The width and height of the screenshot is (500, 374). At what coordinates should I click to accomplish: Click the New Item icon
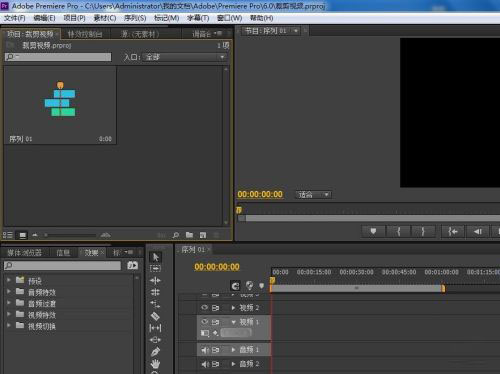(203, 235)
